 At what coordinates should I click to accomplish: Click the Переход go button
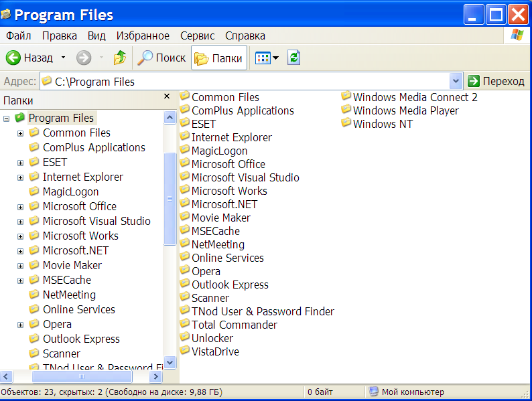tap(496, 82)
